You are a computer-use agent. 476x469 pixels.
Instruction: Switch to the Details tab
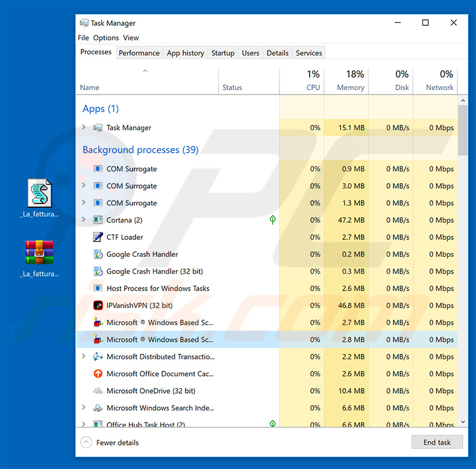pos(277,53)
